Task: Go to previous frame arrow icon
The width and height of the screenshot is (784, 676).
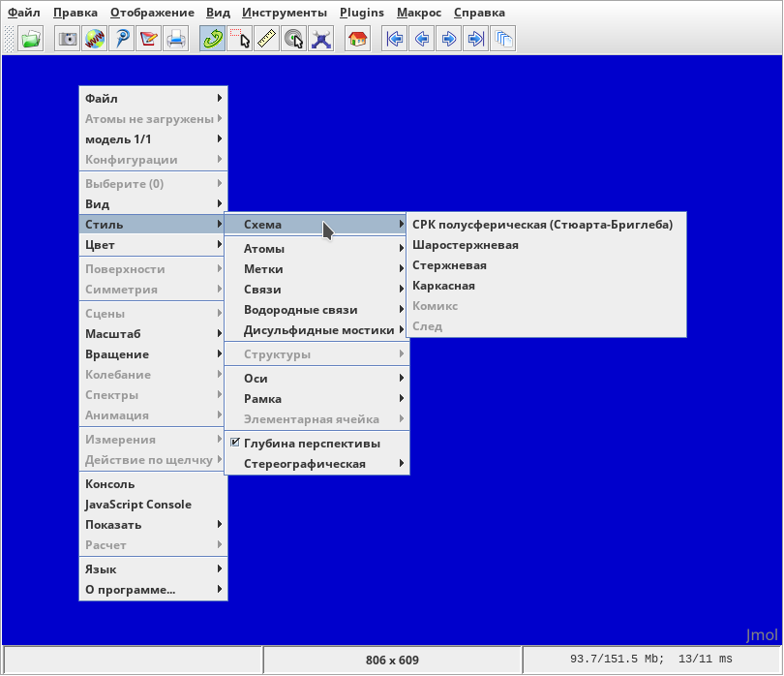Action: [421, 39]
